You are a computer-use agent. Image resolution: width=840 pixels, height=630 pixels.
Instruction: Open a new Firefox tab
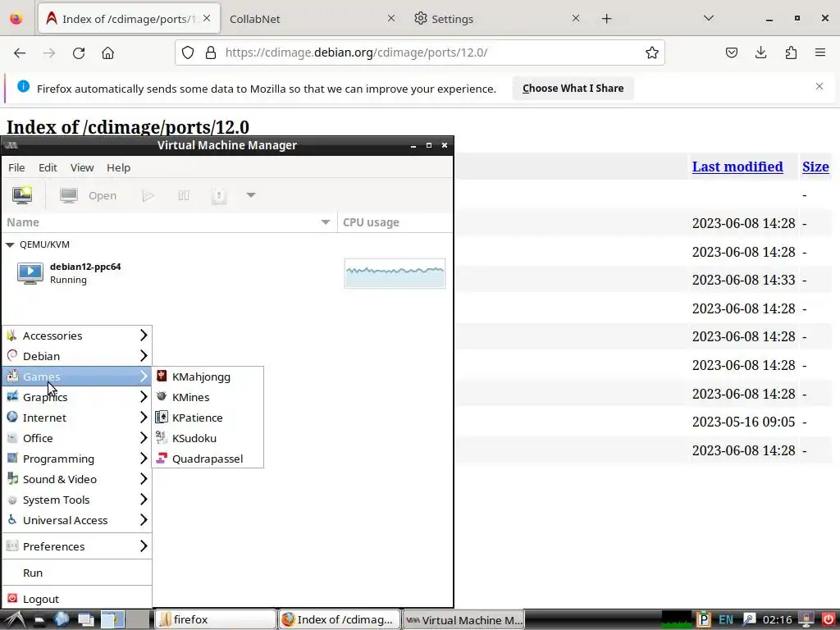[606, 19]
